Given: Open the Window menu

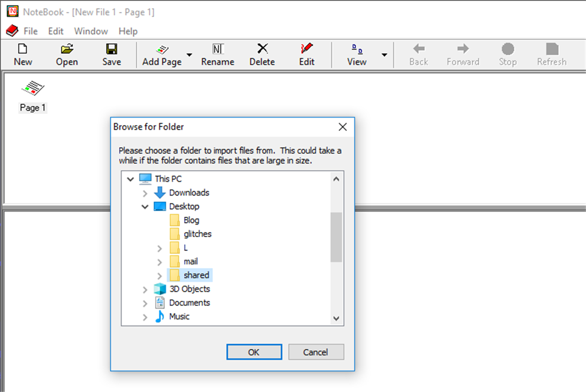Looking at the screenshot, I should [91, 31].
